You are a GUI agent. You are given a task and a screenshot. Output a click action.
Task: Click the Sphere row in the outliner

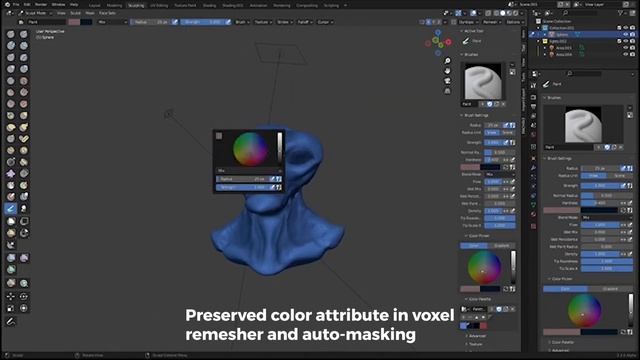(582, 35)
